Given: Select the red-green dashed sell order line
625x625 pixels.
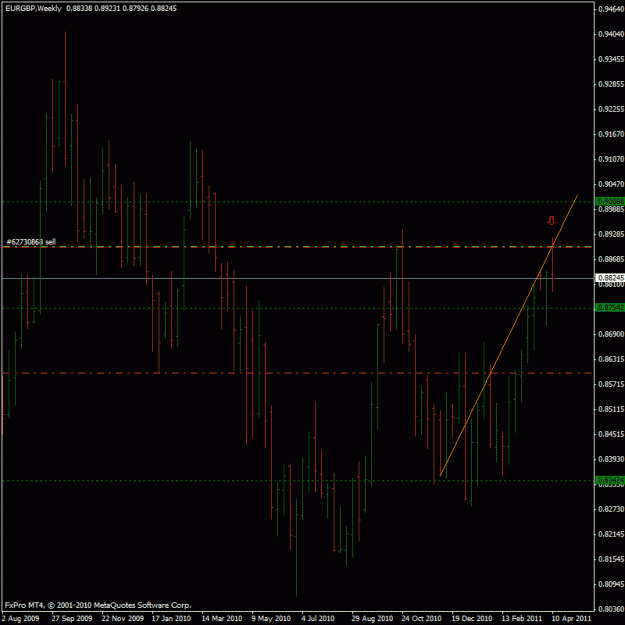Looking at the screenshot, I should click(x=297, y=247).
